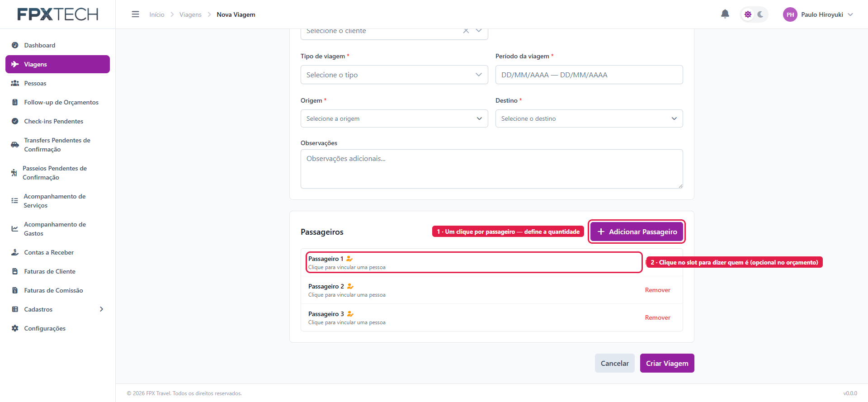Viewport: 868px width, 402px height.
Task: Click the Acompanhamento de Serviços list icon
Action: pyautogui.click(x=14, y=201)
